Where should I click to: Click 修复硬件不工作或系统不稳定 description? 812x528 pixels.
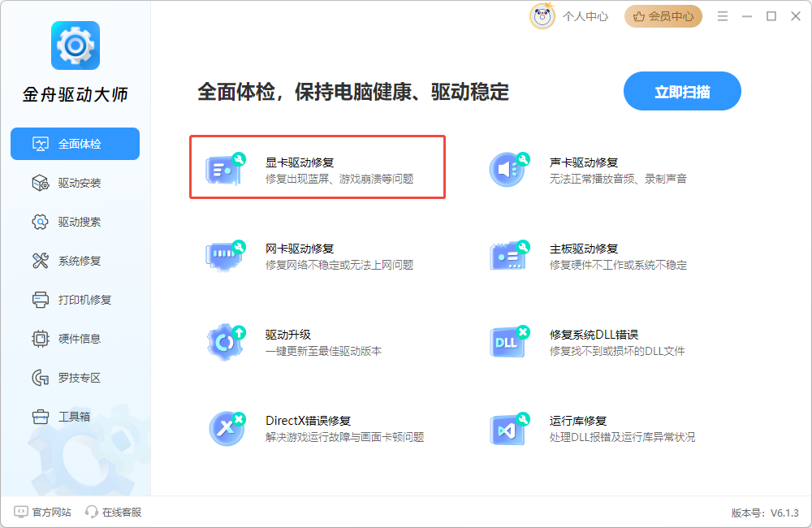(x=618, y=265)
